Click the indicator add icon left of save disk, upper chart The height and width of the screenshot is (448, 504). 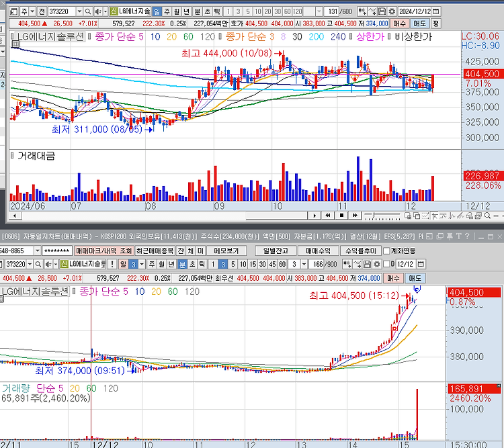[x=362, y=12]
